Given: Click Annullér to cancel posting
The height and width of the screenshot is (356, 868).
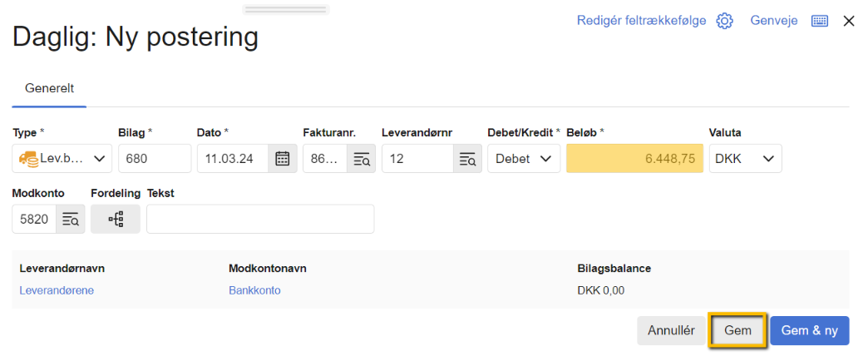Looking at the screenshot, I should [670, 330].
